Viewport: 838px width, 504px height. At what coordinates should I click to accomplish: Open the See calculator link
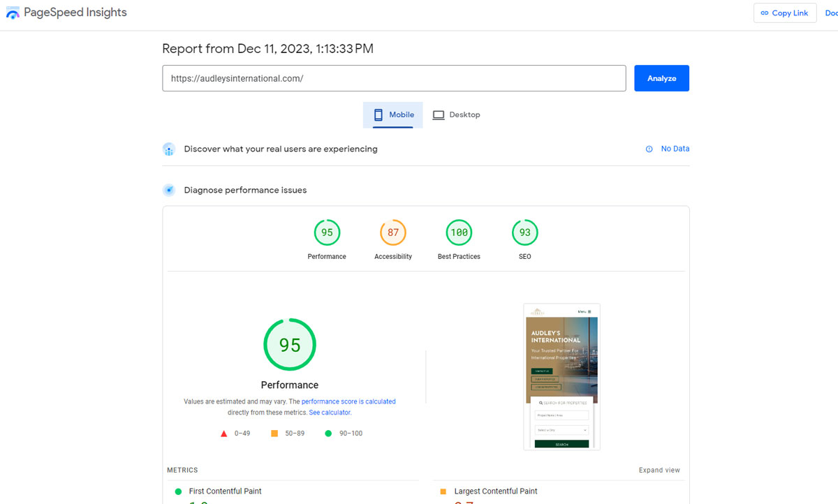[330, 413]
